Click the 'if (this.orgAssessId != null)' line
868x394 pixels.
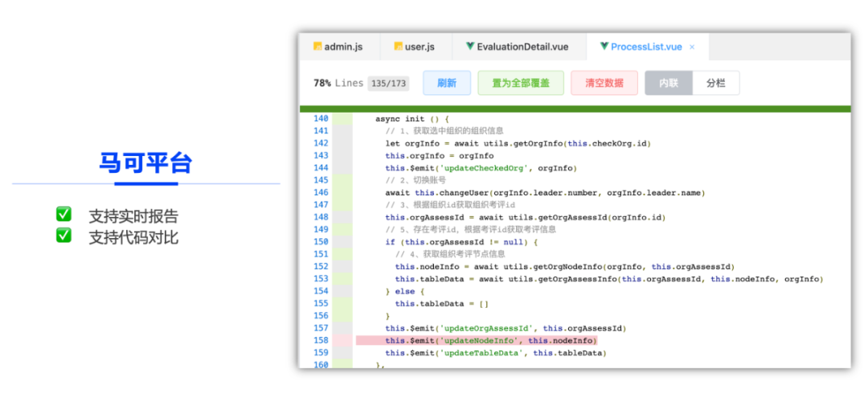click(x=461, y=241)
